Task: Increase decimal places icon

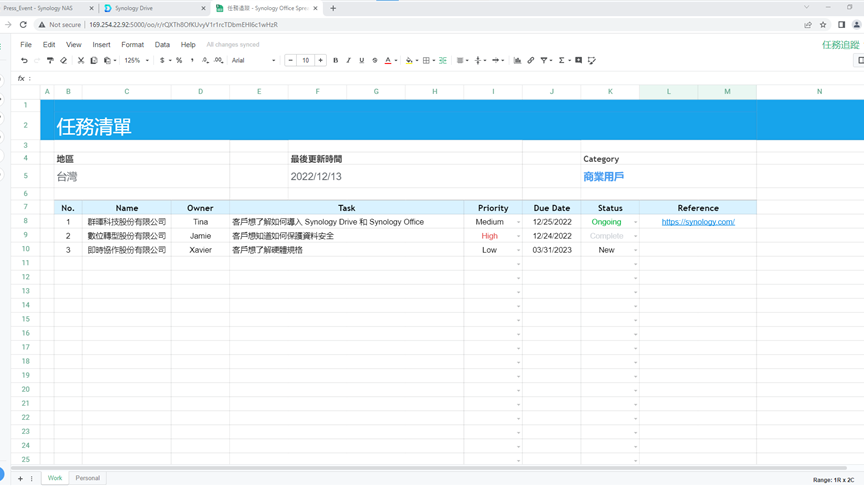Action: tap(219, 61)
